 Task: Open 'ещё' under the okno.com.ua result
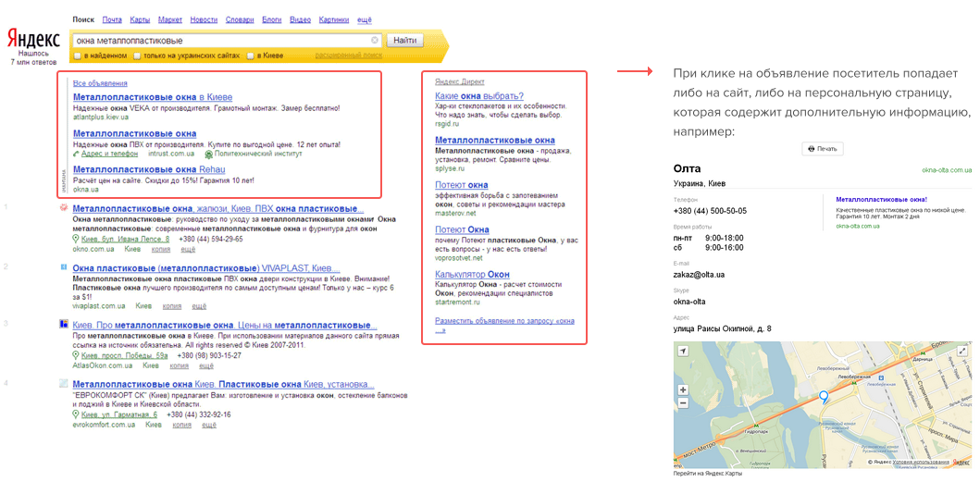click(x=188, y=249)
